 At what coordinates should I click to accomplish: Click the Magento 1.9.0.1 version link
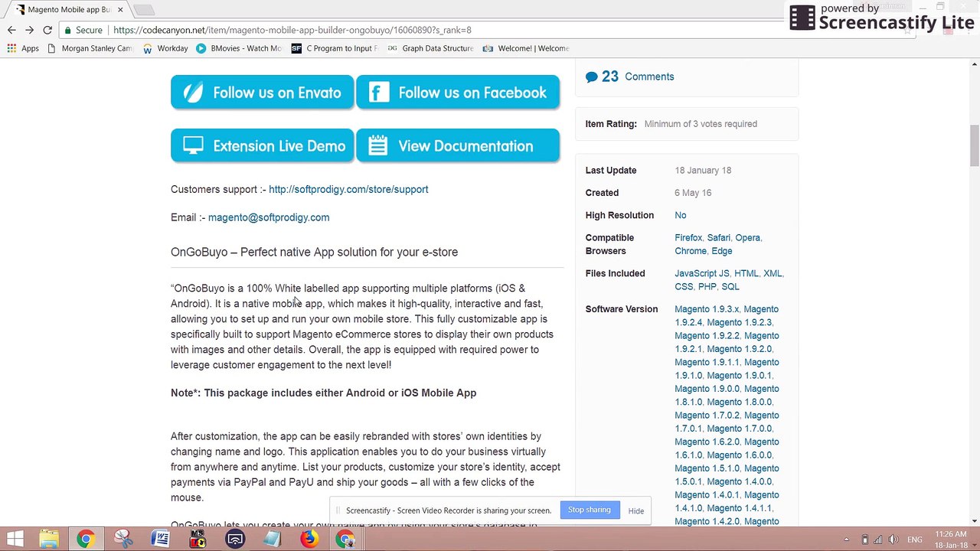pos(739,376)
